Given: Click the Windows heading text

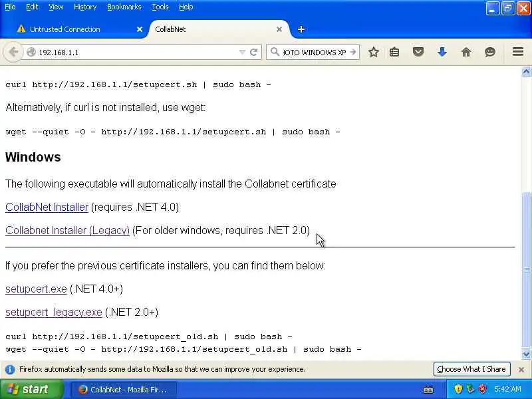Looking at the screenshot, I should 33,157.
